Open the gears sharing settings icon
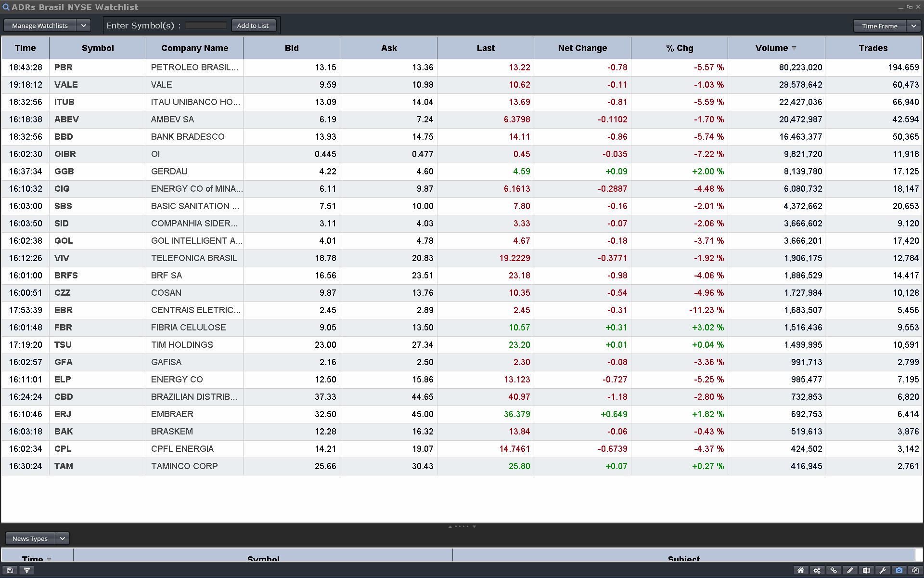Image resolution: width=924 pixels, height=578 pixels. pos(817,570)
